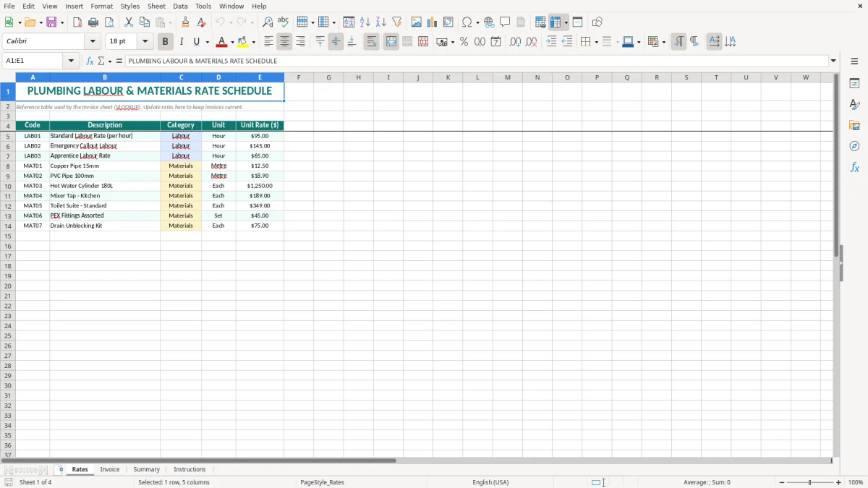868x488 pixels.
Task: Toggle Center Vertically alignment
Action: click(336, 42)
